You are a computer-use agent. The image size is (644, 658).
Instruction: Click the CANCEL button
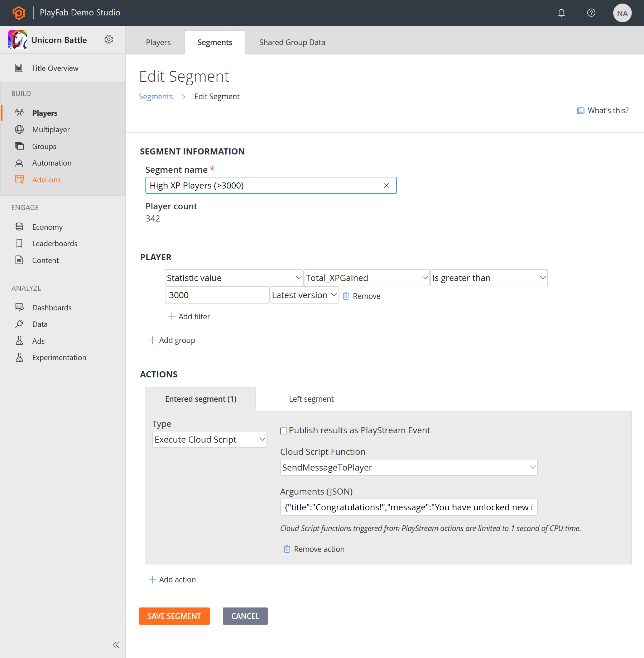point(245,616)
